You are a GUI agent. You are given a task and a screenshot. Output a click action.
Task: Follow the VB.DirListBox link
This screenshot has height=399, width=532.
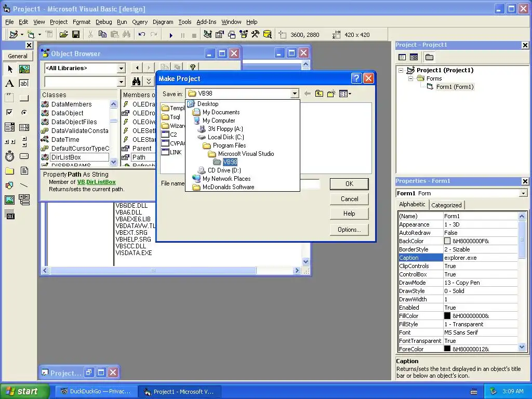96,182
